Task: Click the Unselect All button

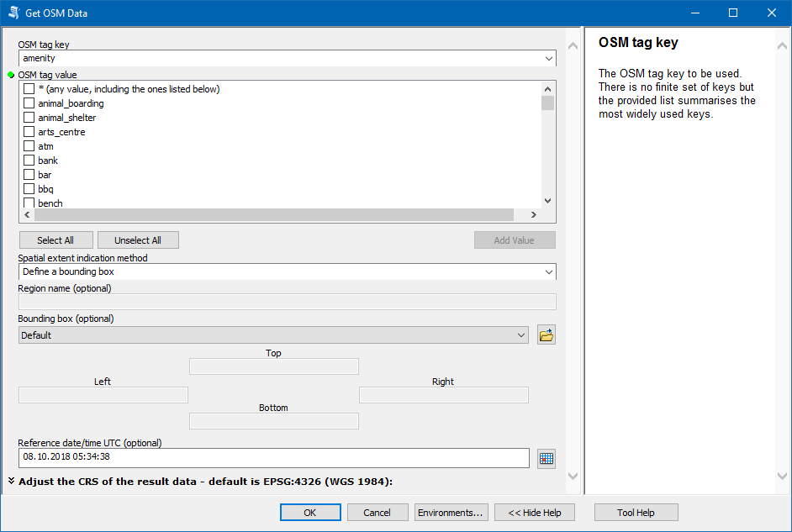Action: pyautogui.click(x=138, y=240)
